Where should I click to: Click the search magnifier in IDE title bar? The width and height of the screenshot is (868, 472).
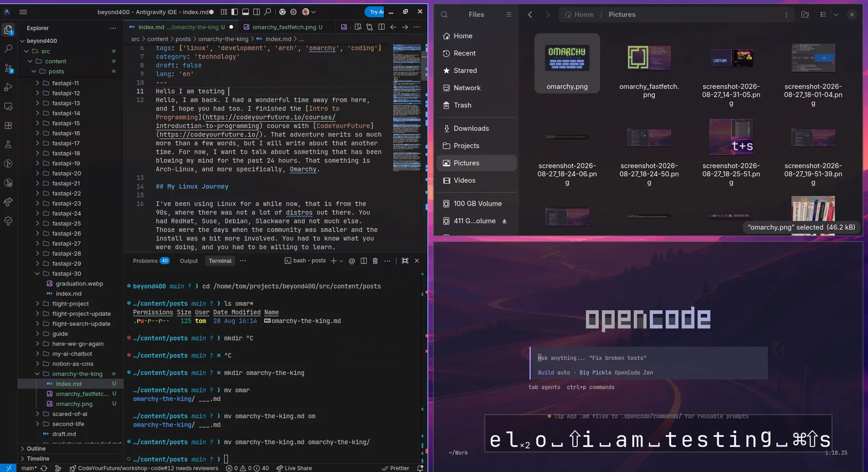point(268,12)
